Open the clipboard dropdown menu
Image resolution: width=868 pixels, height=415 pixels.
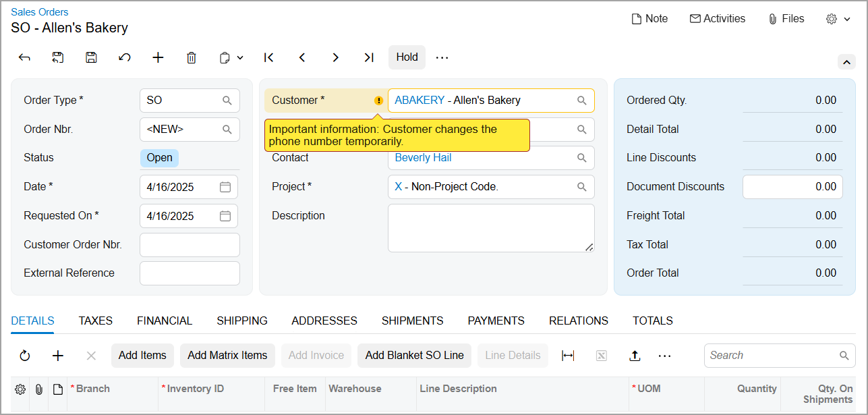tap(231, 57)
